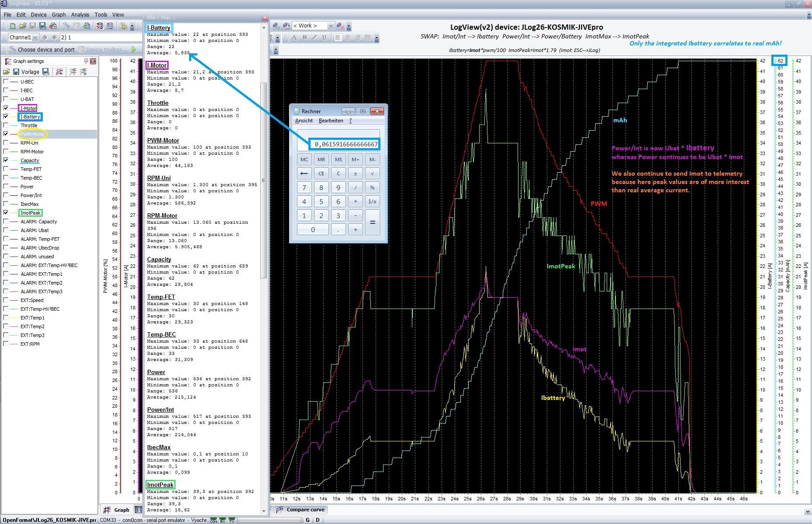Click the previous dataset left arrow
Image resolution: width=812 pixels, height=524 pixels.
tap(45, 38)
